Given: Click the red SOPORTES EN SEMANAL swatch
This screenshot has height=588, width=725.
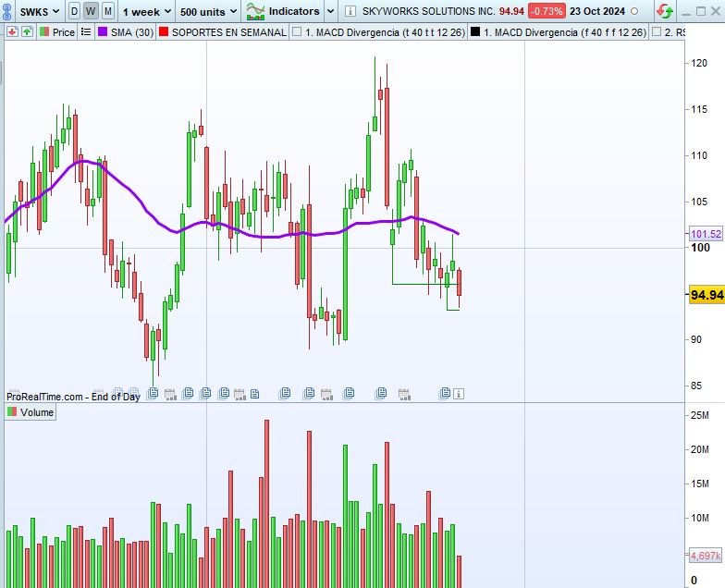Looking at the screenshot, I should pos(163,31).
